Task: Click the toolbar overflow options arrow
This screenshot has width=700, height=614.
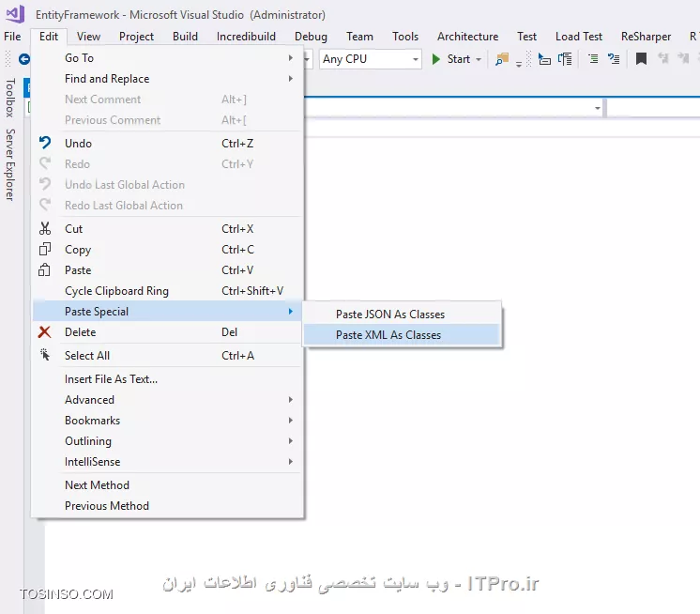Action: coord(519,64)
